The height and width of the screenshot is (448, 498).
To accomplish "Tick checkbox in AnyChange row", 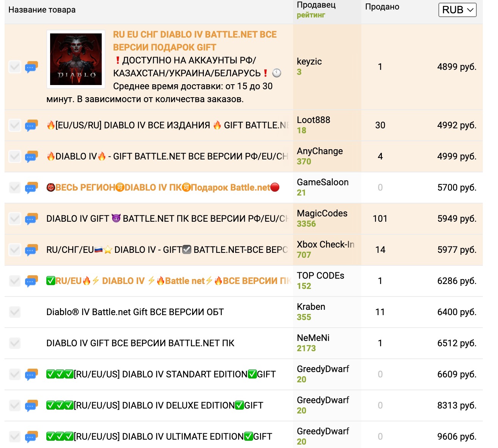I will pyautogui.click(x=15, y=156).
